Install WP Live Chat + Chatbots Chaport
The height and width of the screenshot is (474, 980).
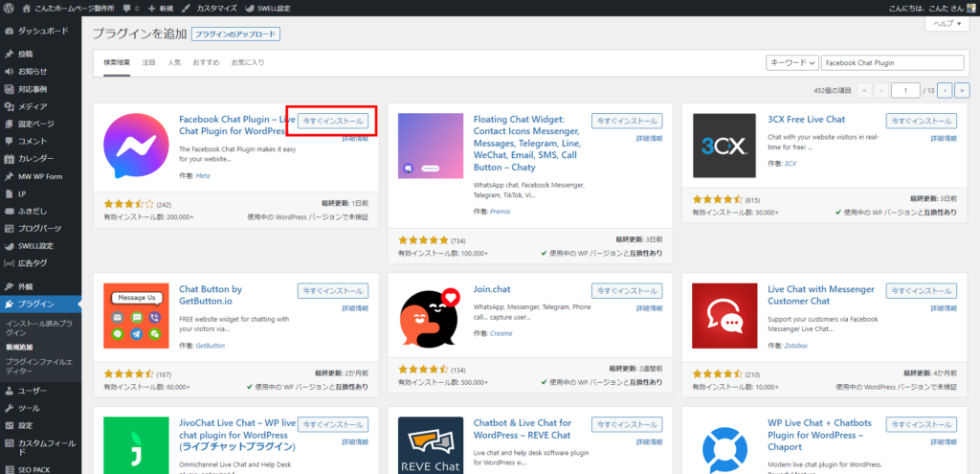tap(922, 424)
